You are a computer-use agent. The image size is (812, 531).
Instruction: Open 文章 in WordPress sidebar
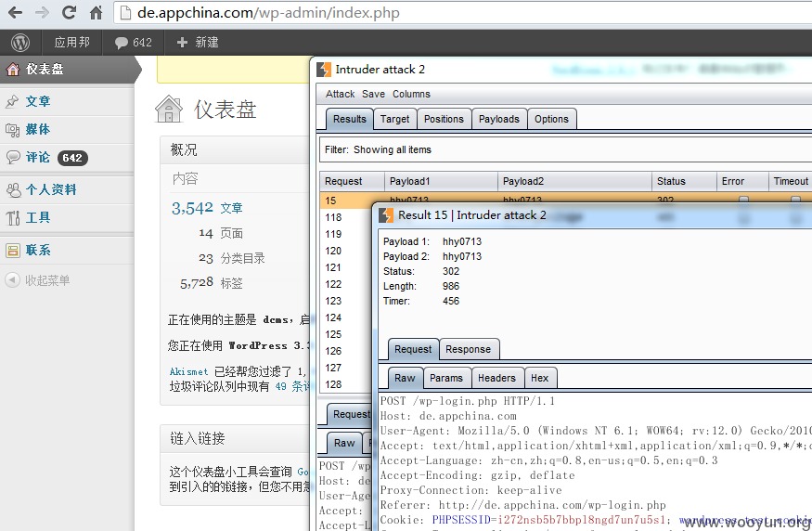click(38, 101)
